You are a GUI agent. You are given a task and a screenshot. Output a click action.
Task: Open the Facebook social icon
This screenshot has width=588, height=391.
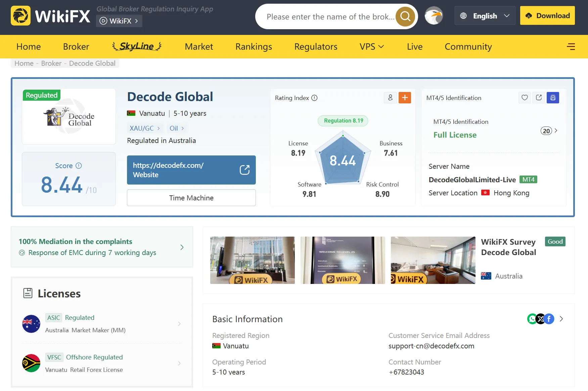coord(549,319)
